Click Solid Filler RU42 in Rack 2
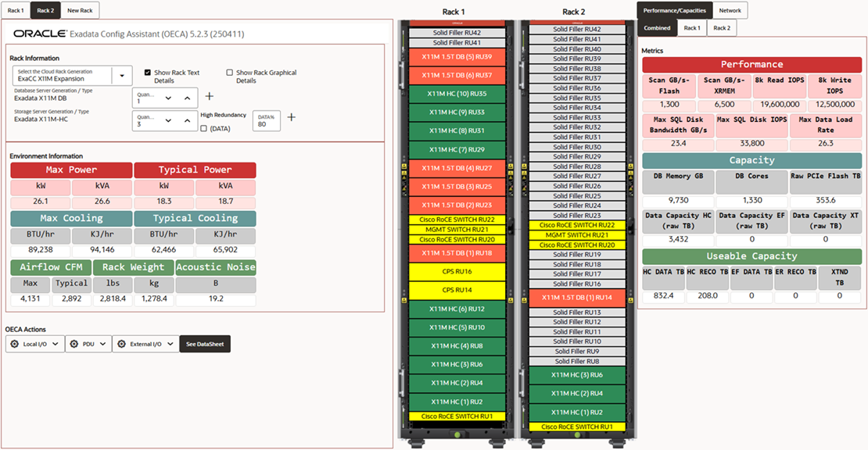The height and width of the screenshot is (450, 868). (x=577, y=30)
